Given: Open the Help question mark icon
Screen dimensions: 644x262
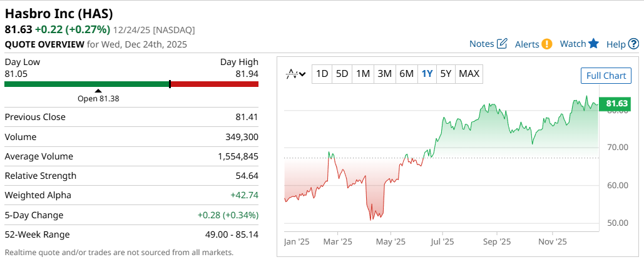Looking at the screenshot, I should 633,44.
